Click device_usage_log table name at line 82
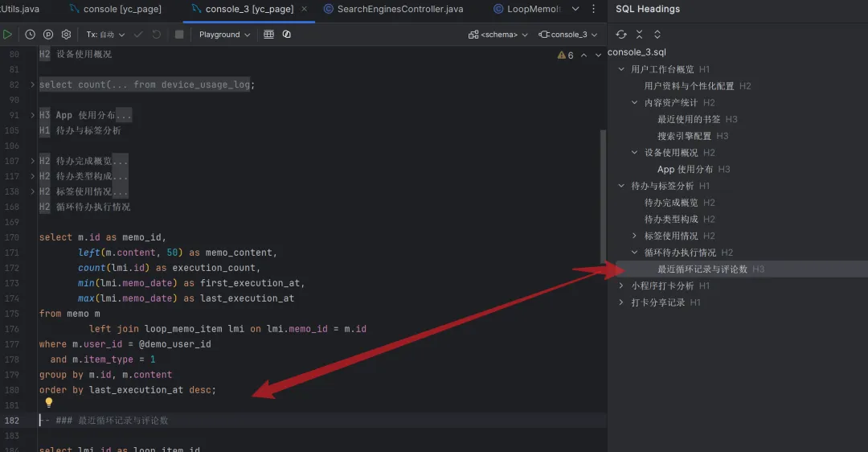 tap(206, 84)
